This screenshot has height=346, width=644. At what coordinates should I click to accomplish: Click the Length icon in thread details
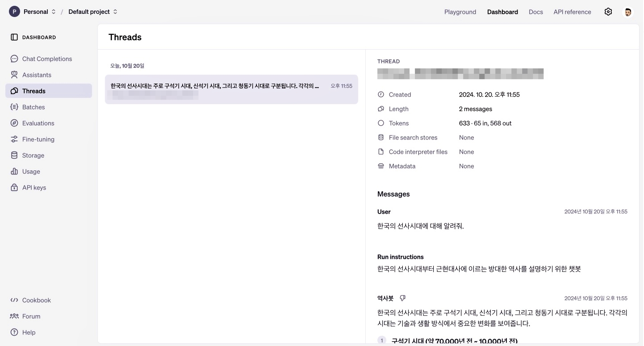pyautogui.click(x=381, y=109)
